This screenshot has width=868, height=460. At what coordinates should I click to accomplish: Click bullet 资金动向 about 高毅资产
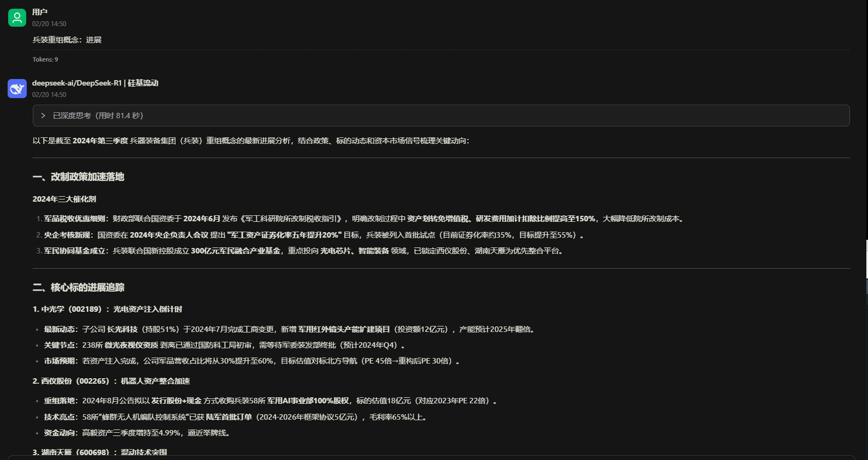click(x=137, y=433)
